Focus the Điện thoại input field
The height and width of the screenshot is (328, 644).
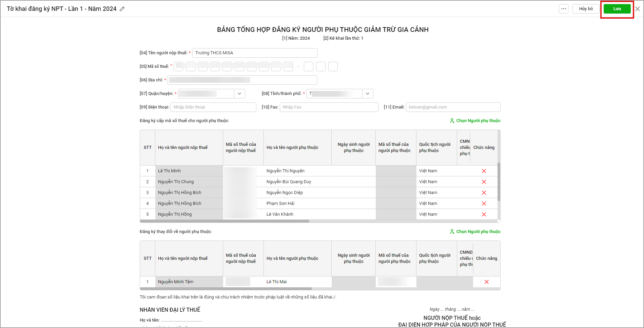tap(213, 107)
